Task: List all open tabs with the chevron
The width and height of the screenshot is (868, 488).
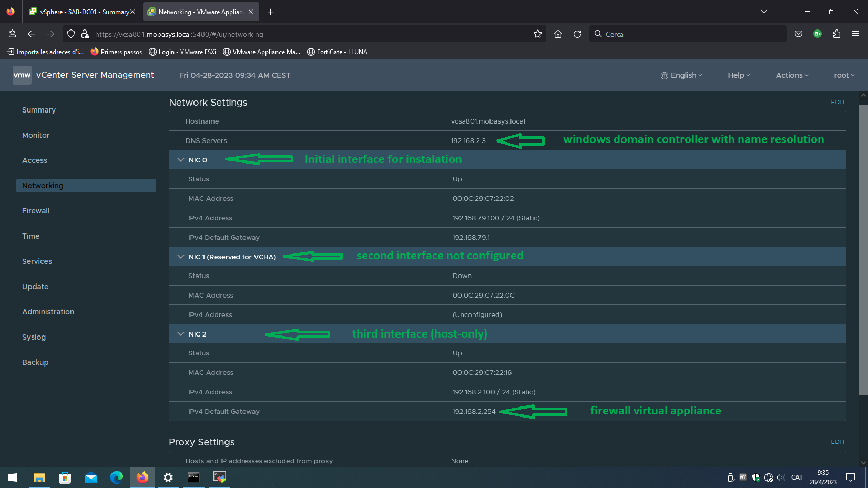Action: point(764,12)
